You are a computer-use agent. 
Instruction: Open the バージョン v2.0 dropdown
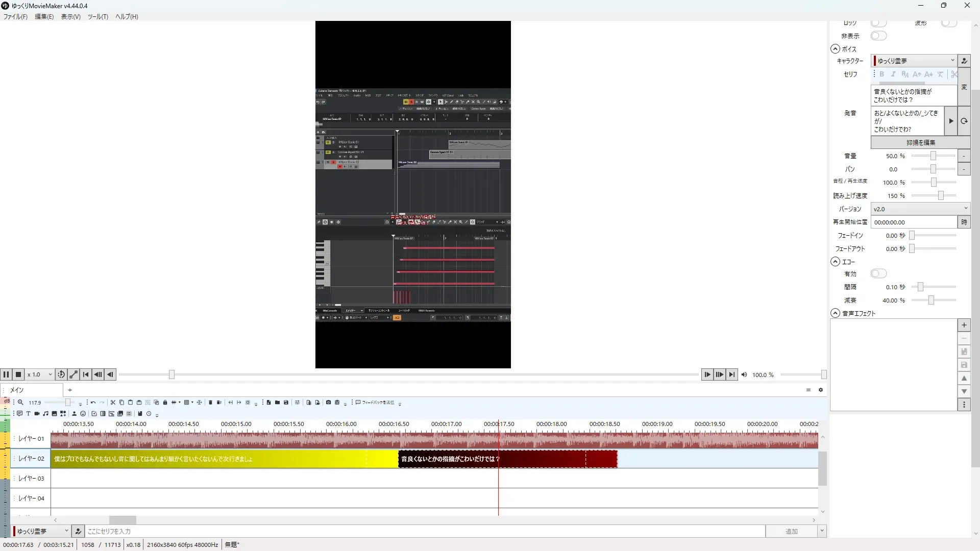[920, 209]
